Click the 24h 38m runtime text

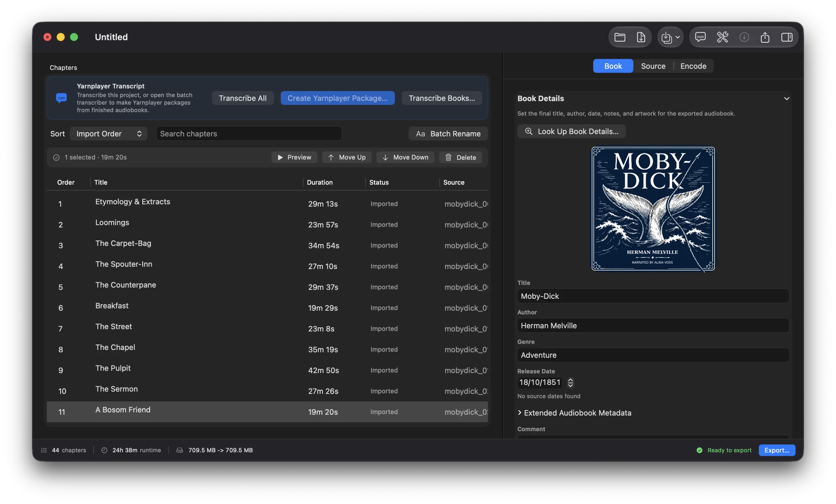pyautogui.click(x=136, y=450)
